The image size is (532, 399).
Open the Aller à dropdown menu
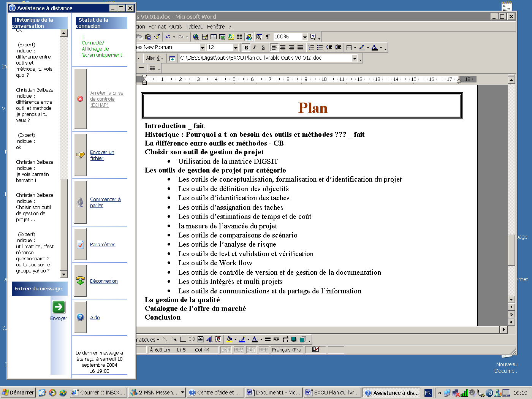pyautogui.click(x=154, y=58)
